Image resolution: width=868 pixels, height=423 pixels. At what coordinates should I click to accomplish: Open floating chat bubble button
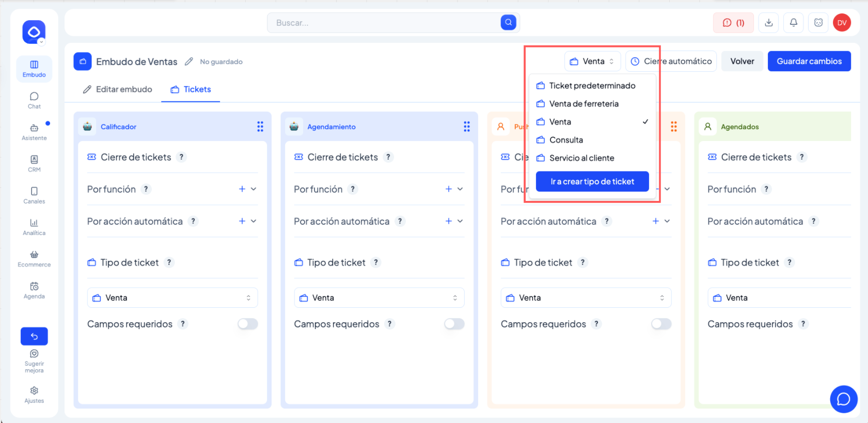(843, 399)
